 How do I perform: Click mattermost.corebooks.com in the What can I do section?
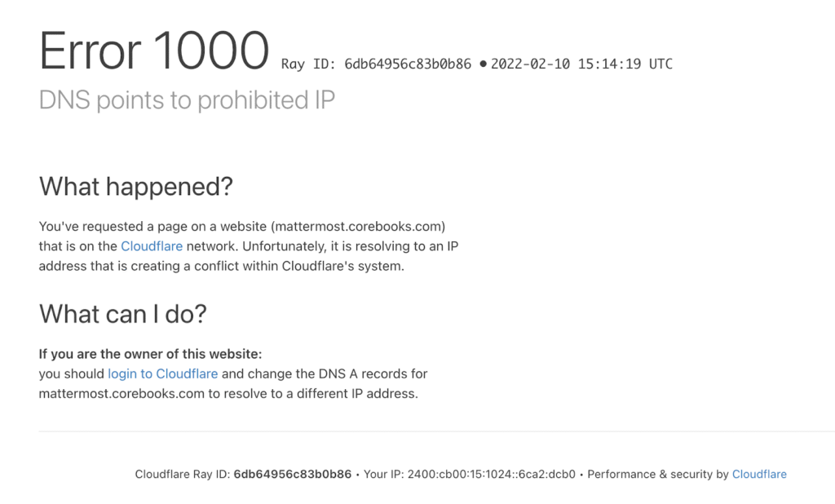[x=121, y=393]
